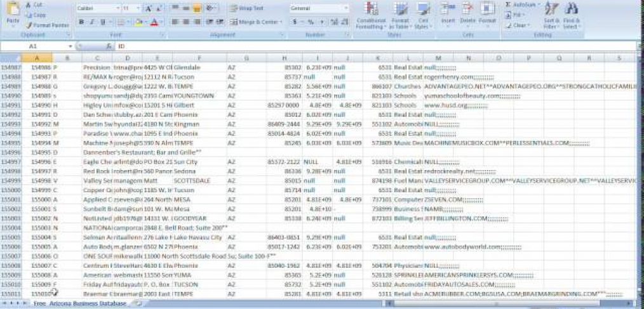Click the Insert Worksheet tab icon
The image size is (644, 309).
click(138, 303)
